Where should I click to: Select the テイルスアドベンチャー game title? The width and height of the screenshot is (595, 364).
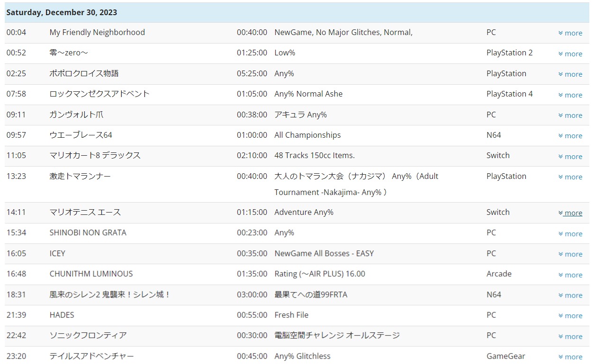[91, 356]
